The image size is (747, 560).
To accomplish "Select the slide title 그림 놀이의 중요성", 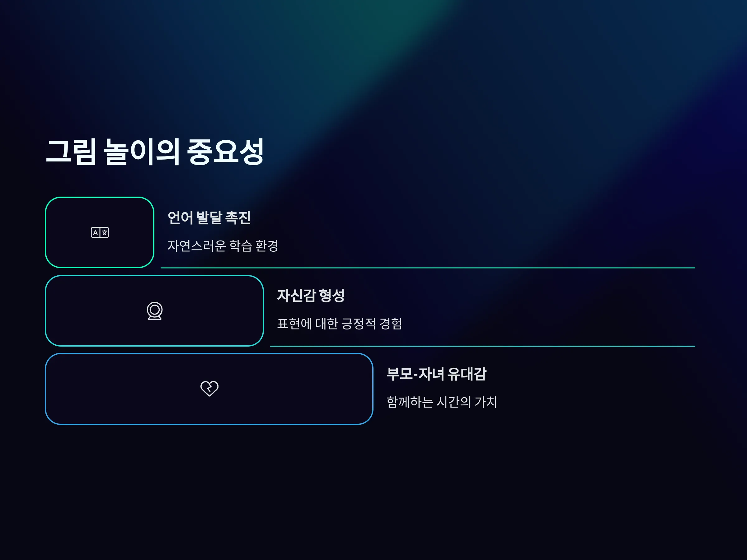I will [x=155, y=152].
